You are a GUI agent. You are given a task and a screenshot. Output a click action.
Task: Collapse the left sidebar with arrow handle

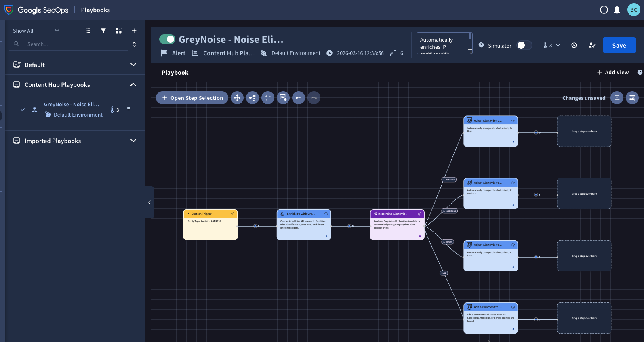point(149,202)
